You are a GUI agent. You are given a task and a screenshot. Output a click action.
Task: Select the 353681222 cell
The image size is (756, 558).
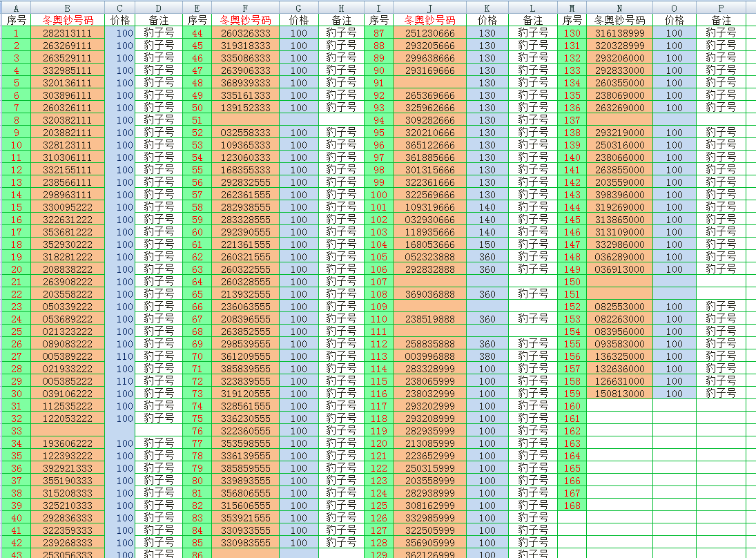coord(68,232)
